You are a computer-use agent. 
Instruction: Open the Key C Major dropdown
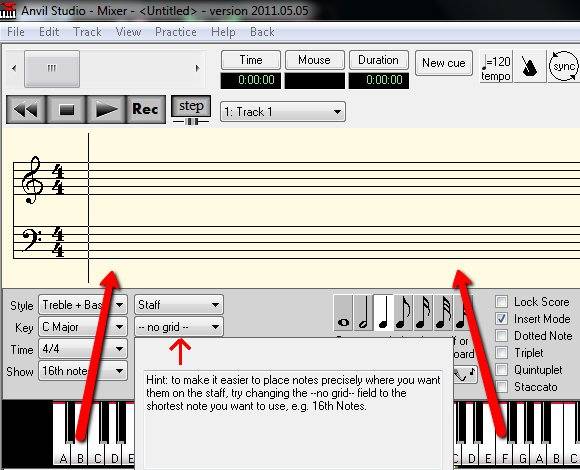tap(83, 327)
